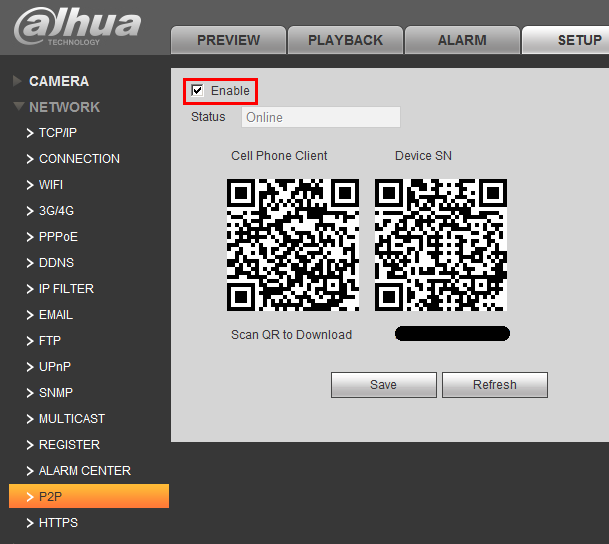Click the Dahua Technology logo
This screenshot has height=544, width=609.
[x=78, y=27]
